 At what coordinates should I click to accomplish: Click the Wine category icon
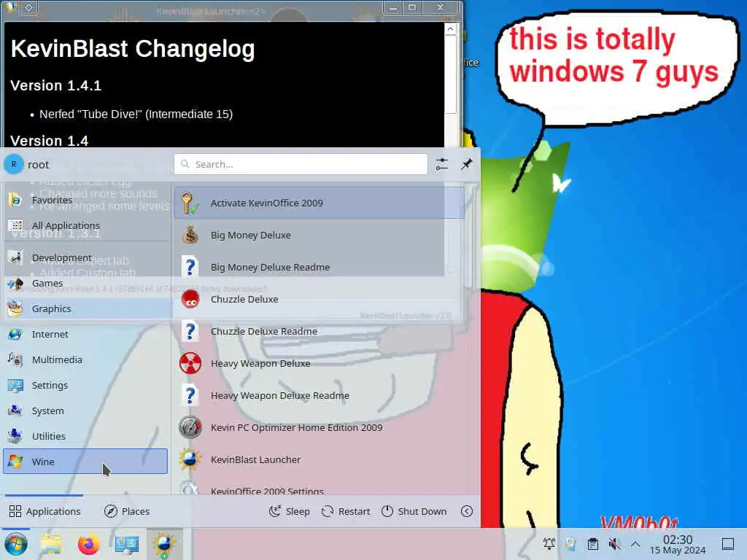pyautogui.click(x=15, y=462)
